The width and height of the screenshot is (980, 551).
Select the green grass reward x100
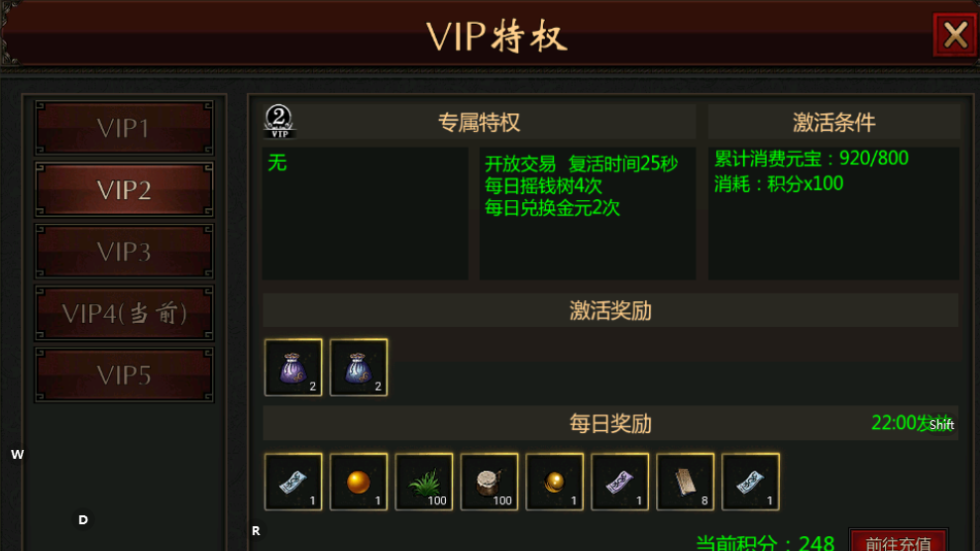[424, 482]
